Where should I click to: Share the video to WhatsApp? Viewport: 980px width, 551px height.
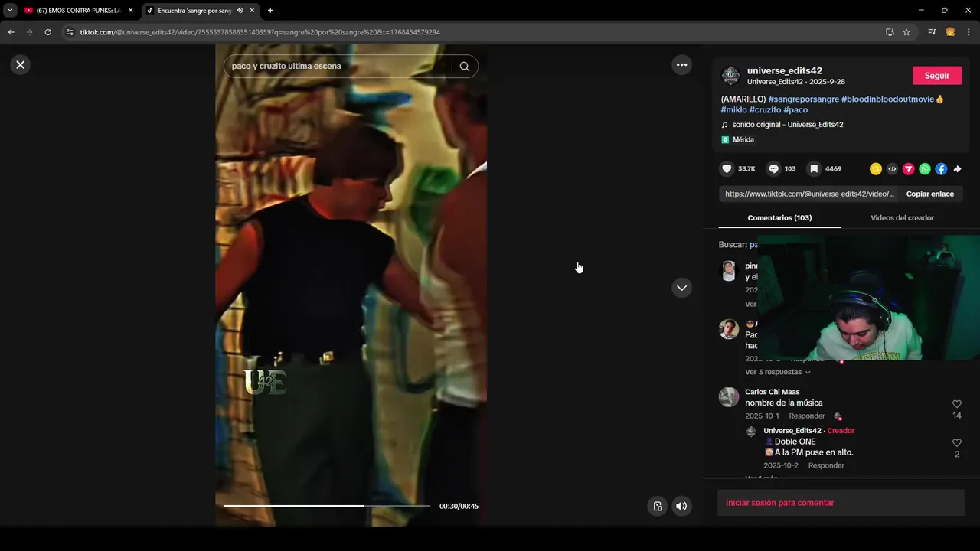point(925,169)
